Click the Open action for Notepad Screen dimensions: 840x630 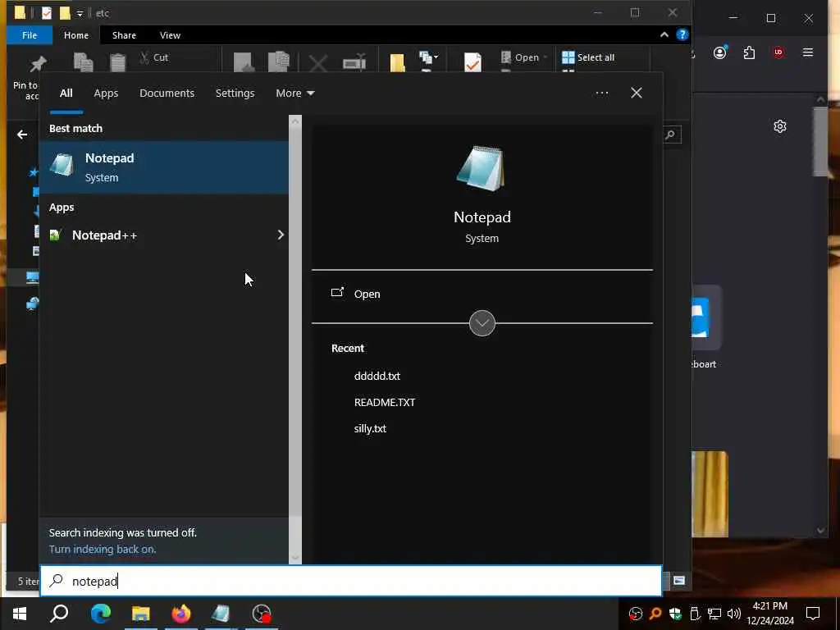[x=367, y=294]
